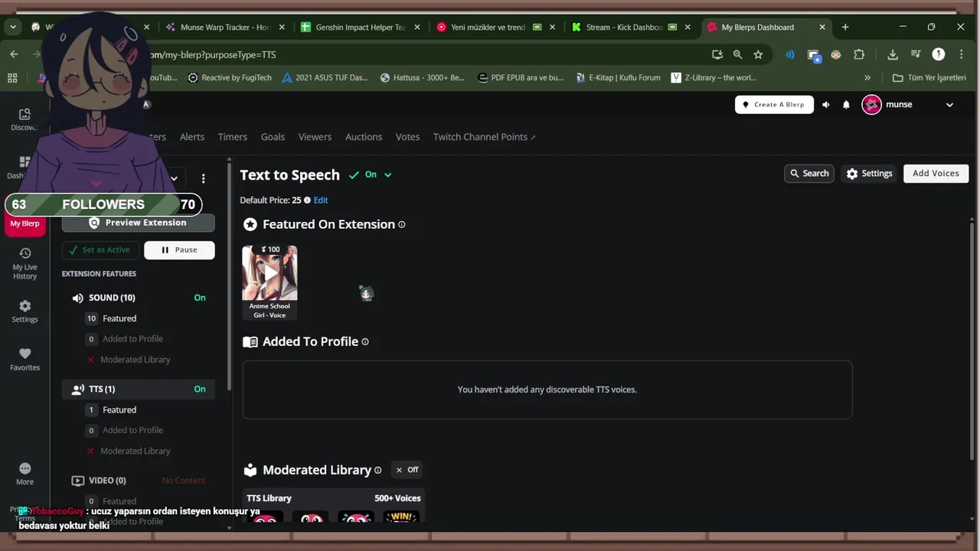Click Featured On Extension info icon

point(402,224)
